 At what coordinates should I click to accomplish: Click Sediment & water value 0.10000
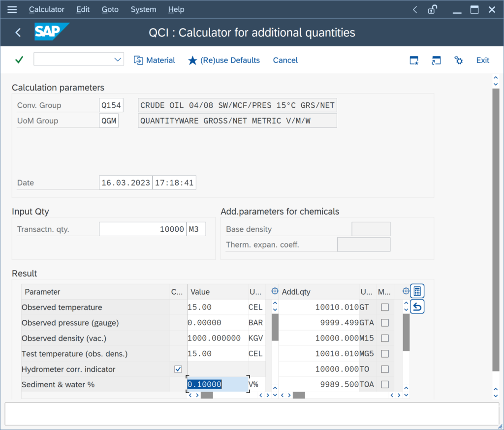(218, 384)
